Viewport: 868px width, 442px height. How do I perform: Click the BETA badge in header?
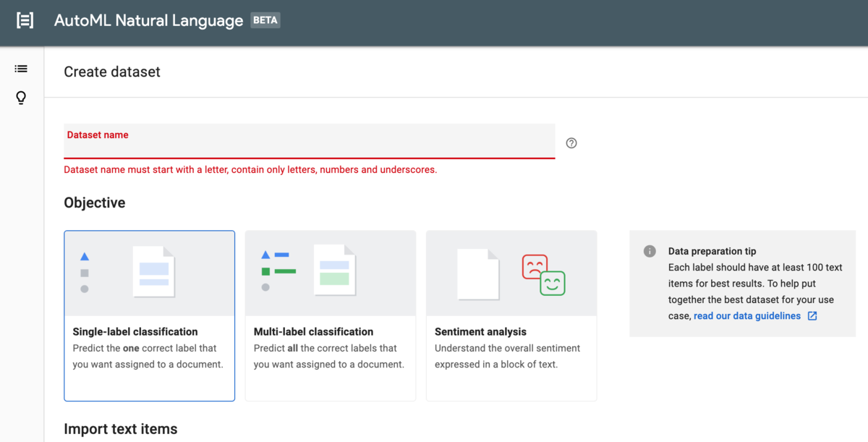[x=265, y=20]
